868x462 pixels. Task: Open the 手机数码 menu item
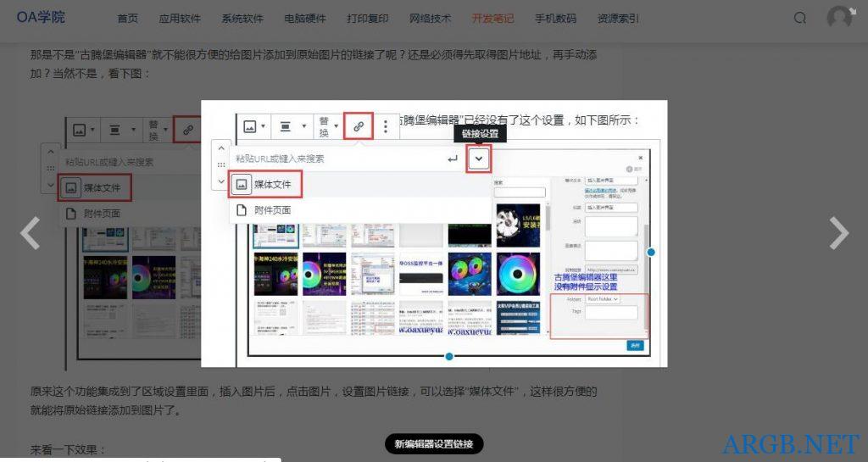[555, 19]
